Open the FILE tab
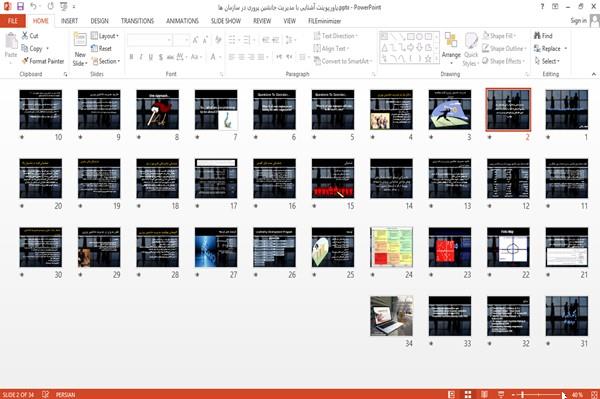 point(13,21)
